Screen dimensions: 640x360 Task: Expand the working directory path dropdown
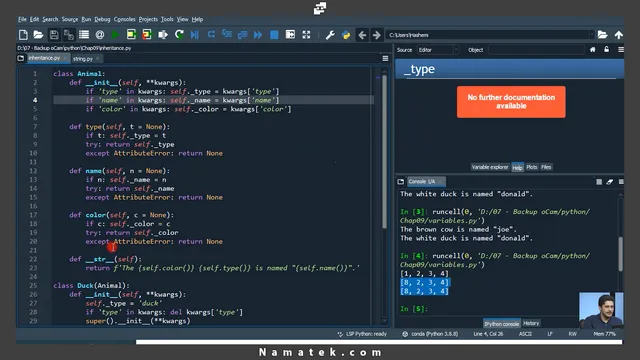coord(591,35)
